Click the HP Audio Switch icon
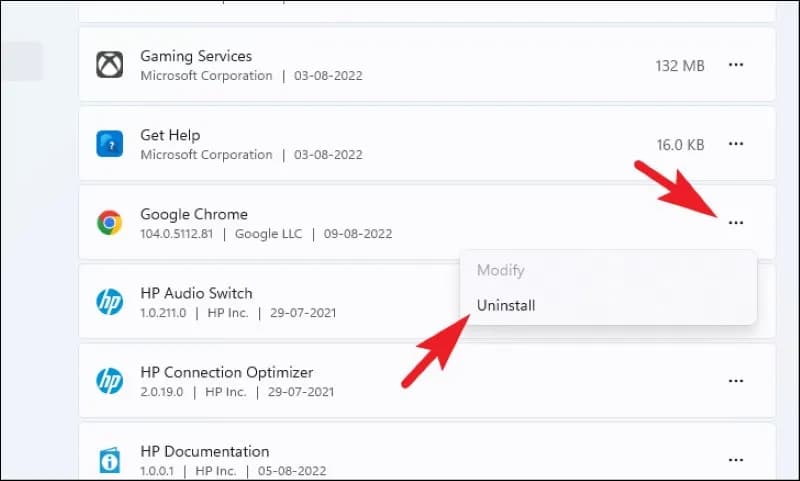 tap(109, 302)
